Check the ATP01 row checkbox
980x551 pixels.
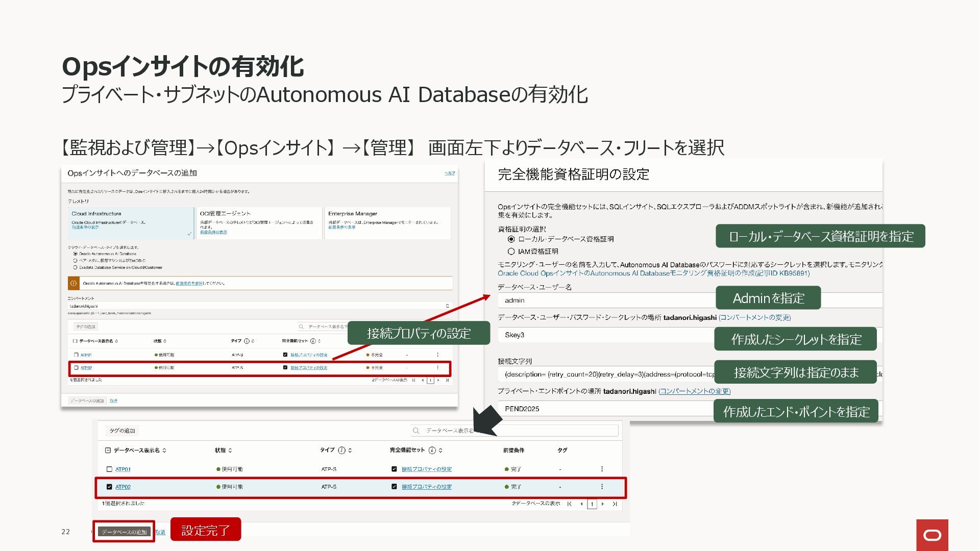pos(109,469)
